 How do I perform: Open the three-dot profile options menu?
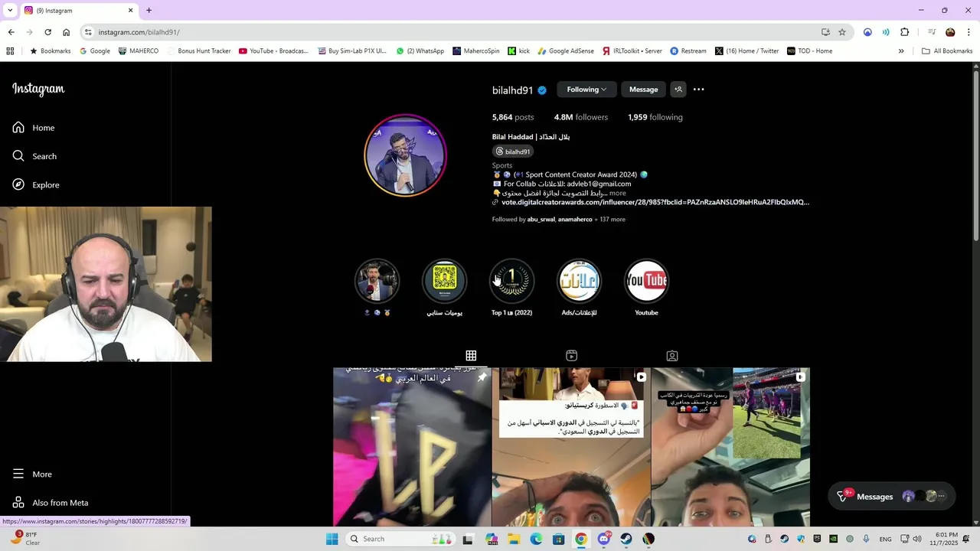tap(698, 90)
